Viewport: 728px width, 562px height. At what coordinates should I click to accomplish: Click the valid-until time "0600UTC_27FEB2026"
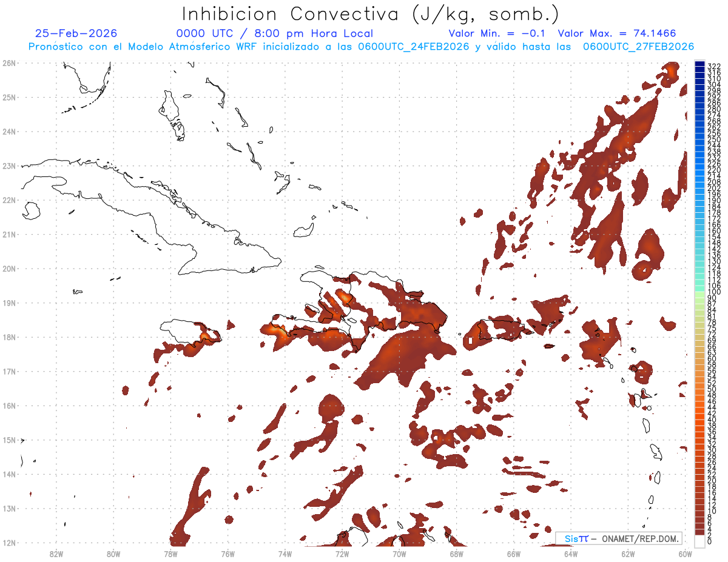(638, 47)
